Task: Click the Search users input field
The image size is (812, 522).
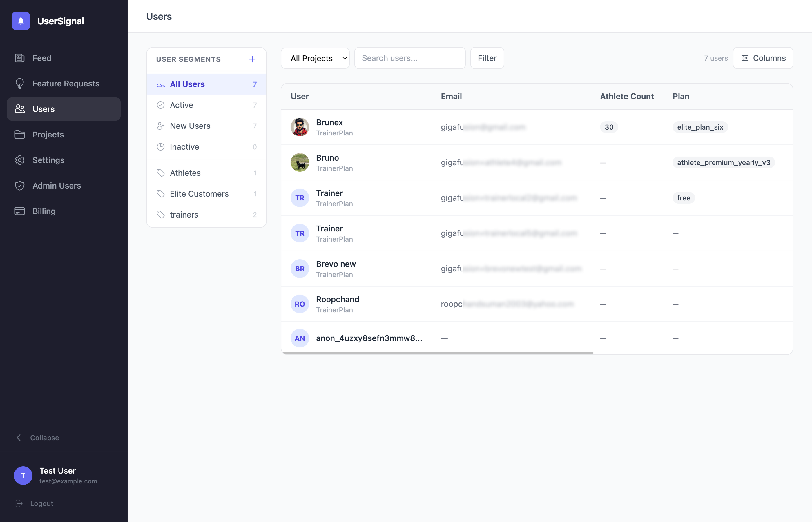Action: pyautogui.click(x=409, y=58)
